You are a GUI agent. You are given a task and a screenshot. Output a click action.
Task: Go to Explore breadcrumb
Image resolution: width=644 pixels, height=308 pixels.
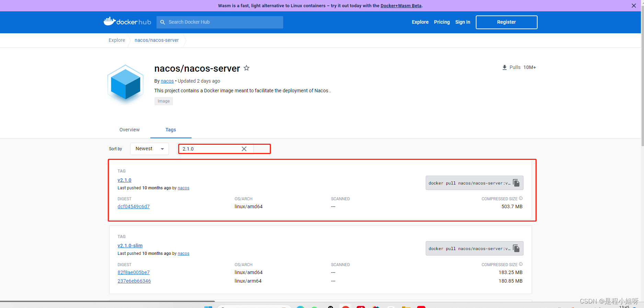tap(117, 40)
